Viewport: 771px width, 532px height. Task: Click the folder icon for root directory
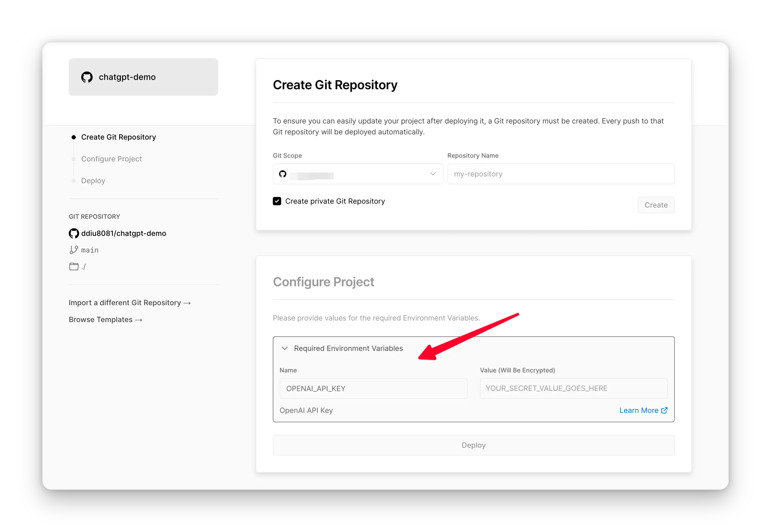(74, 267)
